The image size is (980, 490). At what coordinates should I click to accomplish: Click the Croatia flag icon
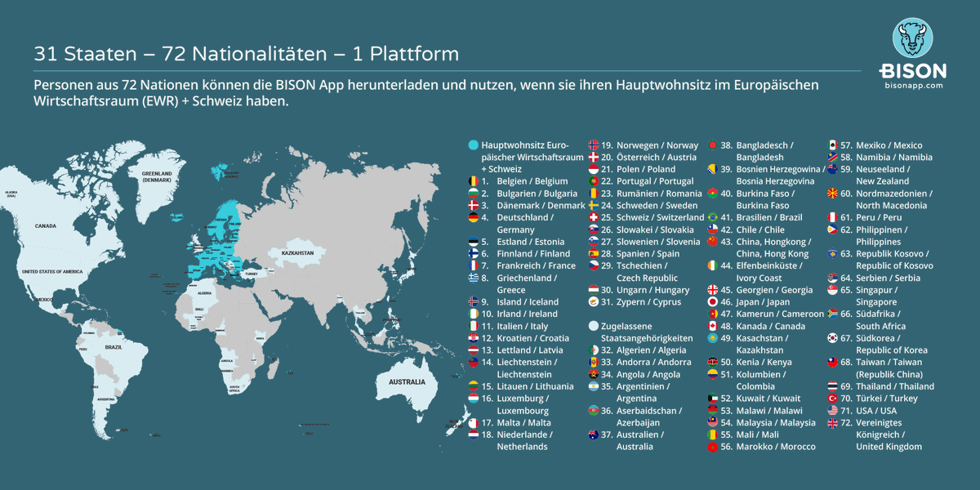click(x=474, y=338)
